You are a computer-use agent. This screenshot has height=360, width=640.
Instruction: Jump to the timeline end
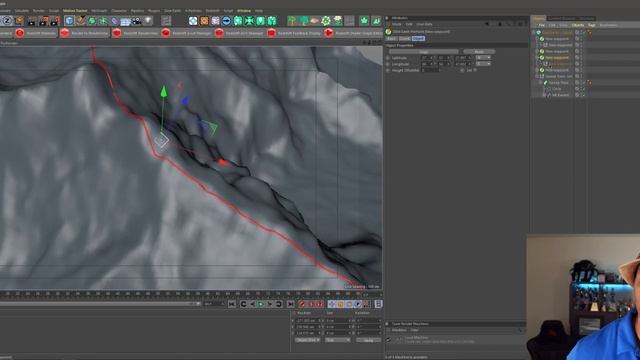(x=290, y=304)
